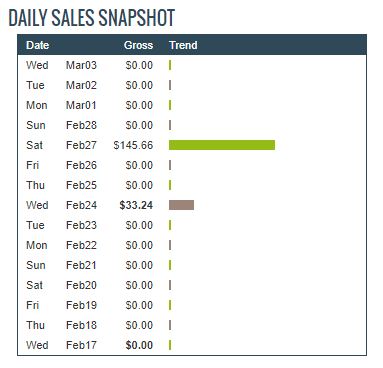Click the Date column header
The height and width of the screenshot is (368, 383).
37,45
